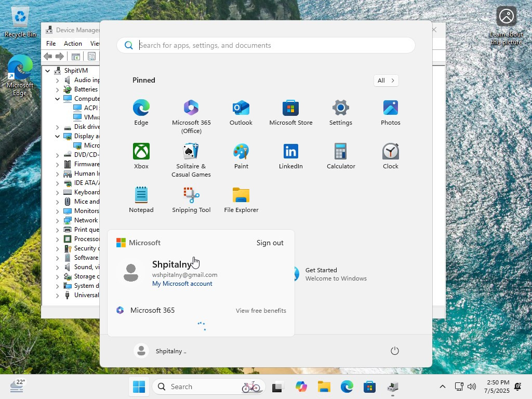Open the Xbox app
This screenshot has width=532, height=399.
[x=141, y=156]
